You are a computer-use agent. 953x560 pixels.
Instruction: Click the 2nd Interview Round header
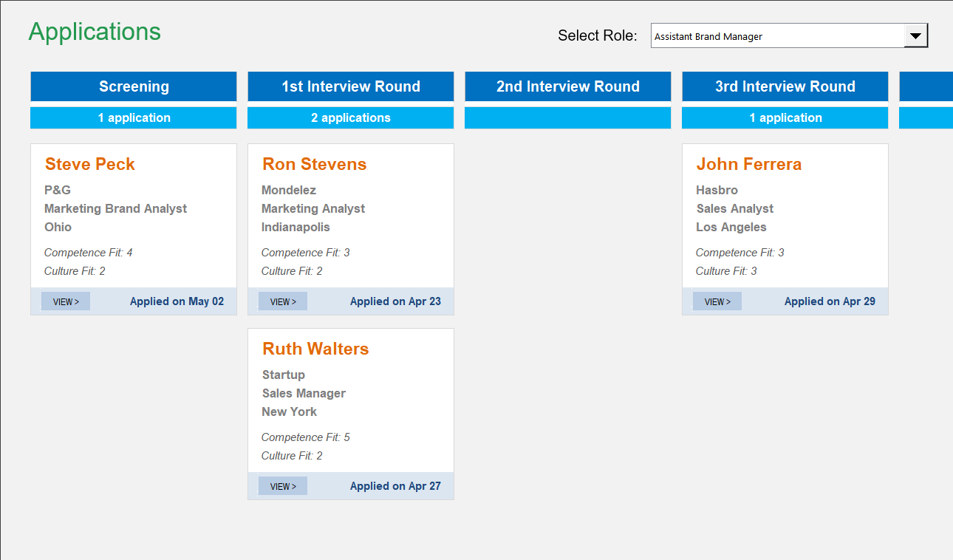click(567, 86)
